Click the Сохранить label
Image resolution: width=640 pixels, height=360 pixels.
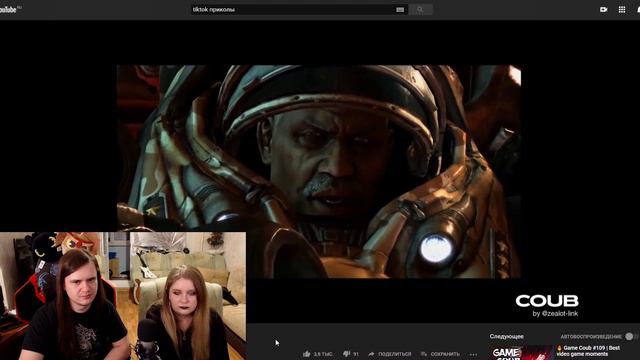[445, 354]
